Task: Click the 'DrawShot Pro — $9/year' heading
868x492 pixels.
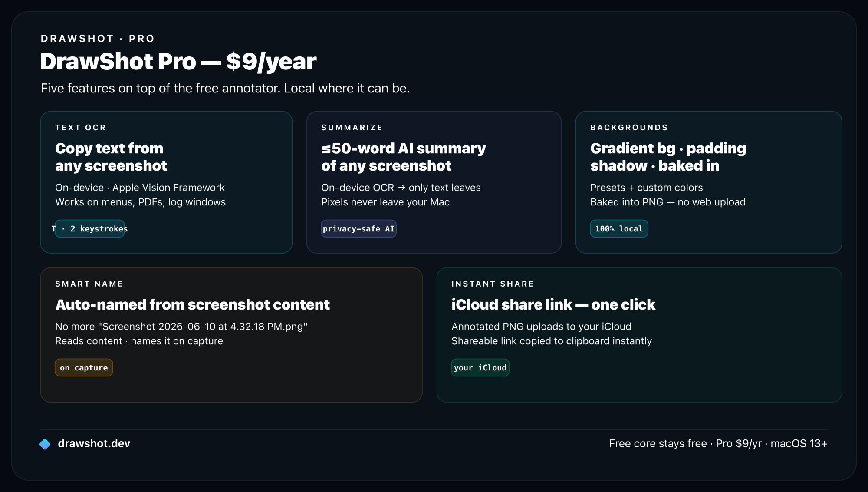Action: click(178, 61)
